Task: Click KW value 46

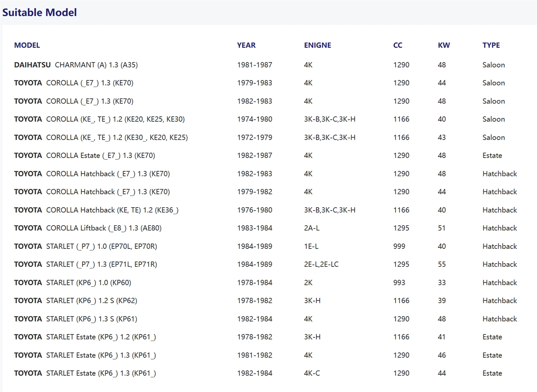Action: (x=442, y=355)
